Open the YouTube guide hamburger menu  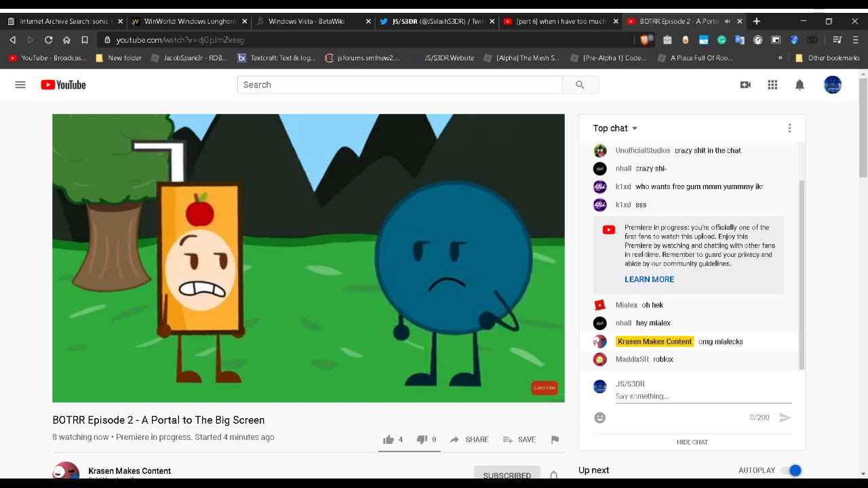coord(20,85)
